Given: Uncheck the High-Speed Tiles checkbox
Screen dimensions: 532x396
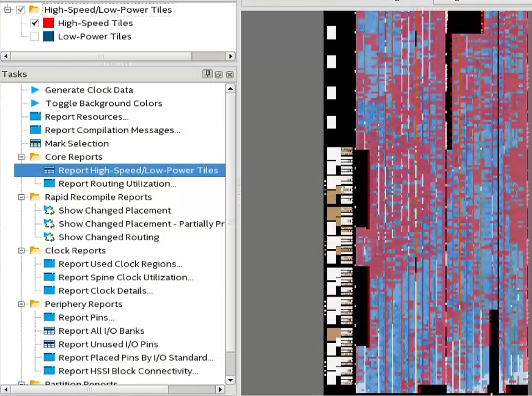Looking at the screenshot, I should (34, 23).
